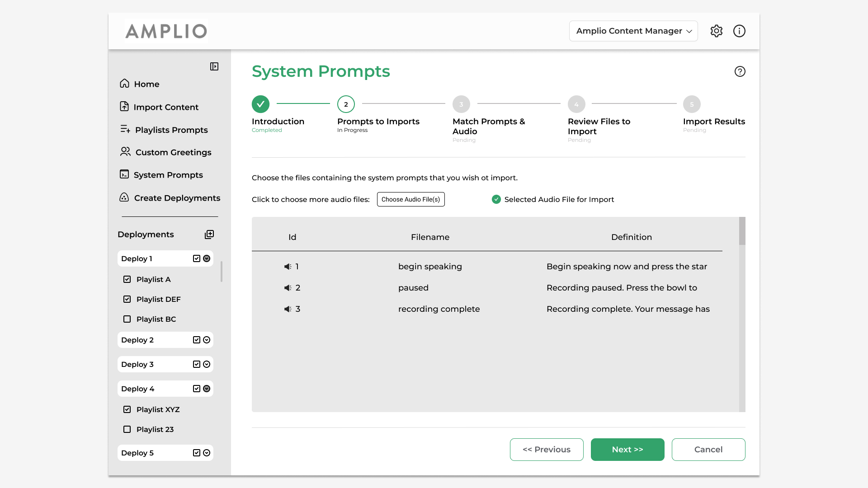
Task: Click the System Prompts terminal icon
Action: 124,174
